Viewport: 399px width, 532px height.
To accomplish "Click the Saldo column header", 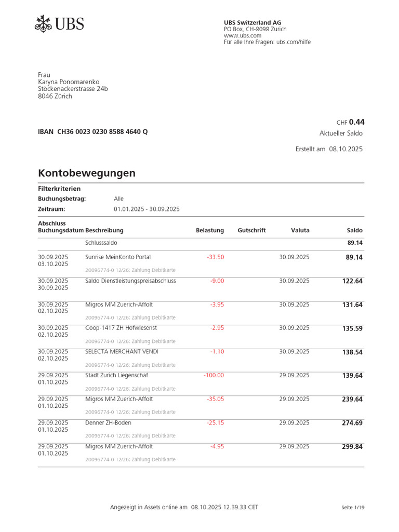I will click(x=354, y=230).
